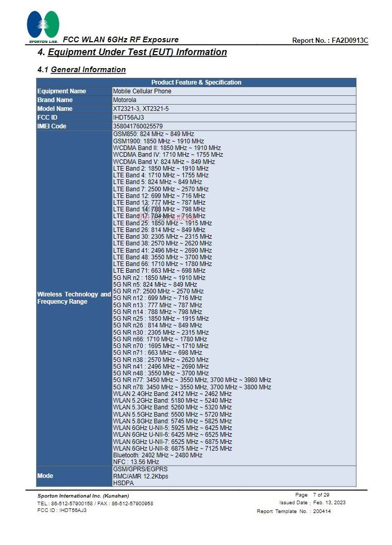Click the Product Feature & Specification table header

point(196,82)
